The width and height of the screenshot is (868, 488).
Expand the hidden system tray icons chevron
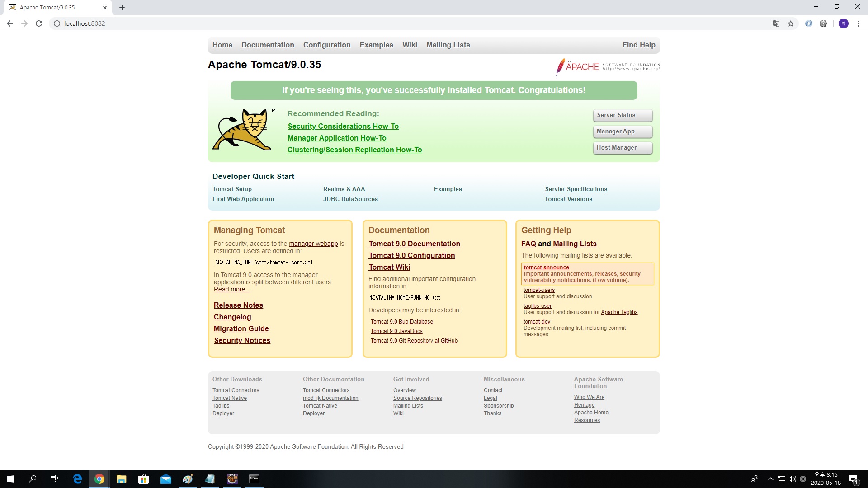click(x=771, y=479)
